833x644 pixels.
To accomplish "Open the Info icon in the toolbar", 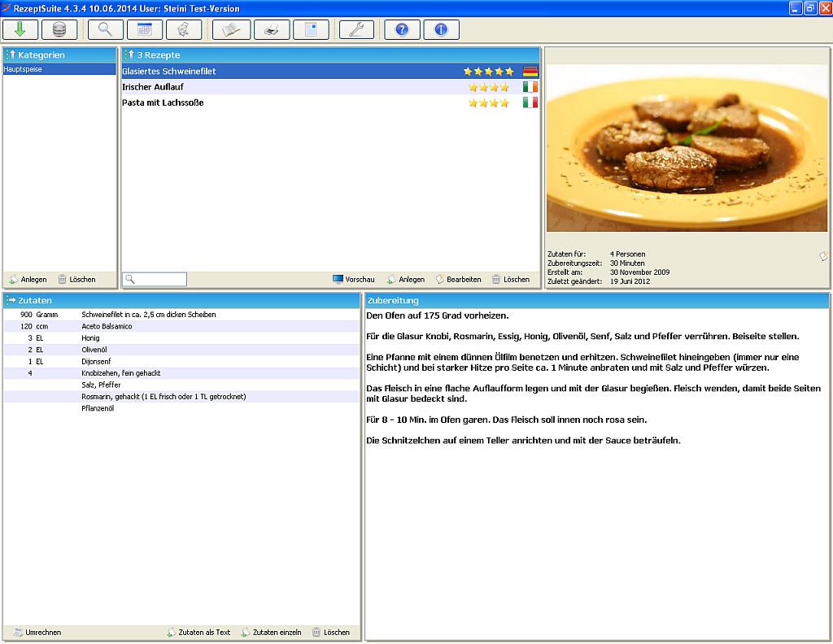I will coord(441,29).
